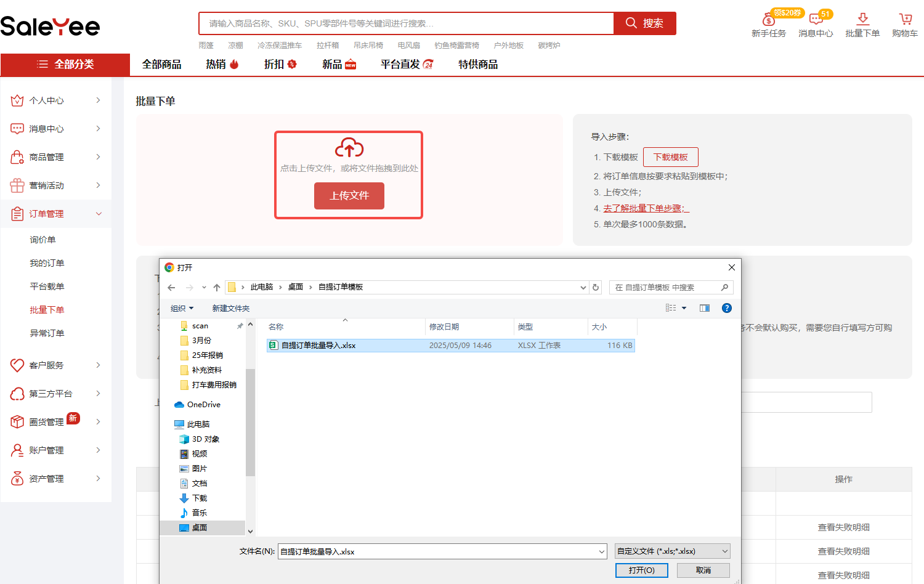Image resolution: width=924 pixels, height=584 pixels.
Task: Refresh the file dialog folder listing
Action: click(596, 288)
